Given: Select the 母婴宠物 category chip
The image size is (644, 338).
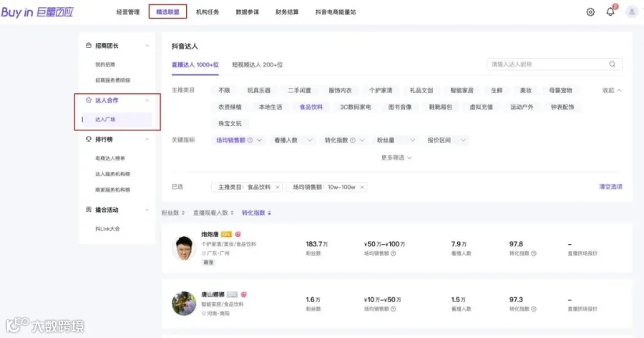Looking at the screenshot, I should pyautogui.click(x=560, y=90).
